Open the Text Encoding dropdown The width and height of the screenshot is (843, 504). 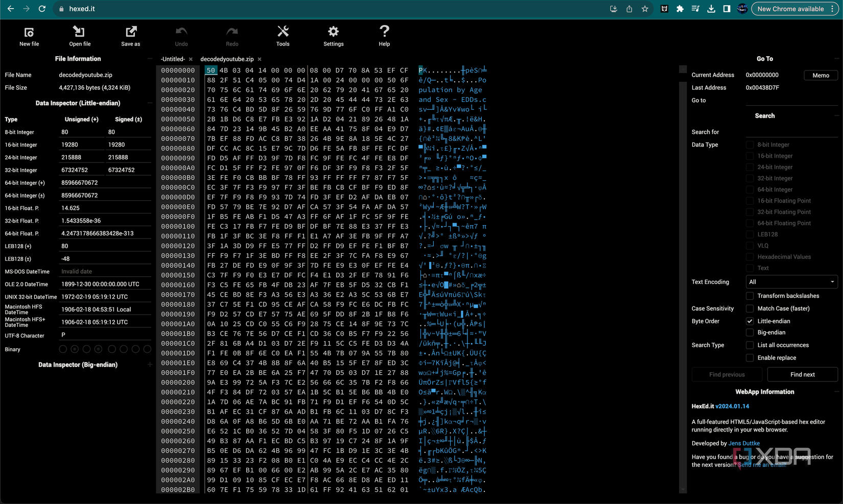click(x=791, y=282)
